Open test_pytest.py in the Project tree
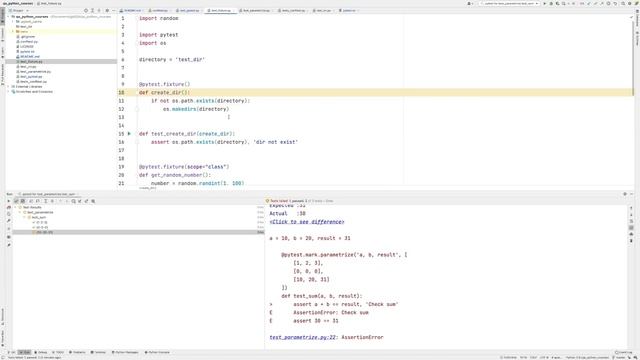Screen dimensions: 640x360 [31, 76]
